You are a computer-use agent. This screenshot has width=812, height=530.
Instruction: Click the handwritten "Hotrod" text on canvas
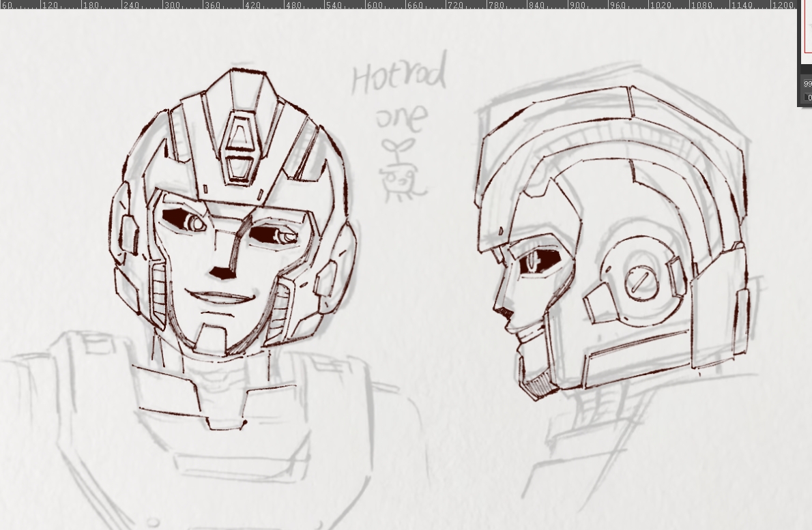coord(399,74)
